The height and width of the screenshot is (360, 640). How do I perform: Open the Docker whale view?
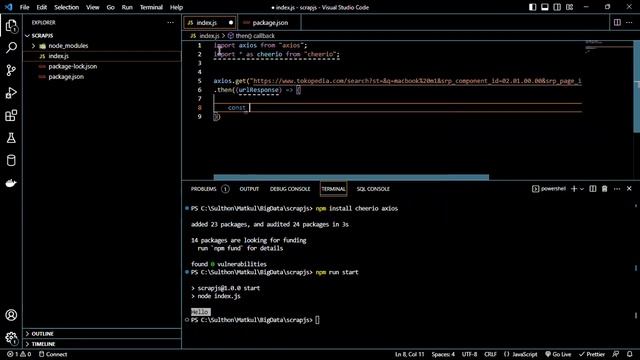pos(11,183)
